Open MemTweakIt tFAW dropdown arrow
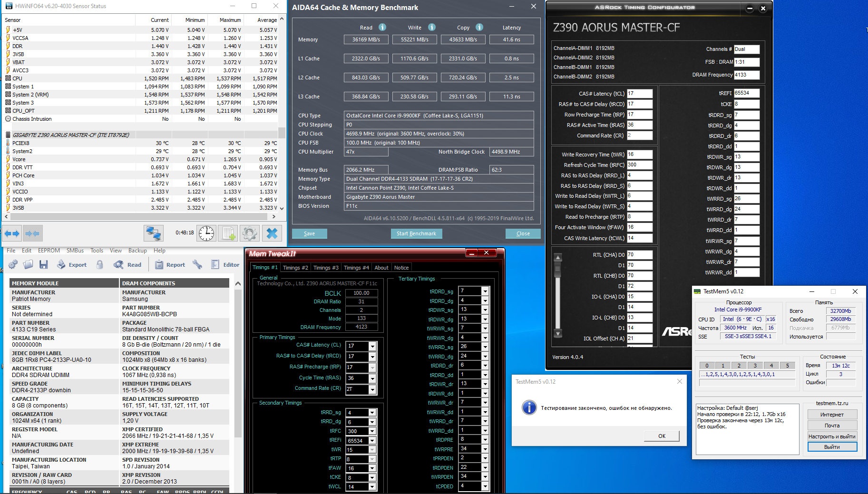 click(x=372, y=468)
